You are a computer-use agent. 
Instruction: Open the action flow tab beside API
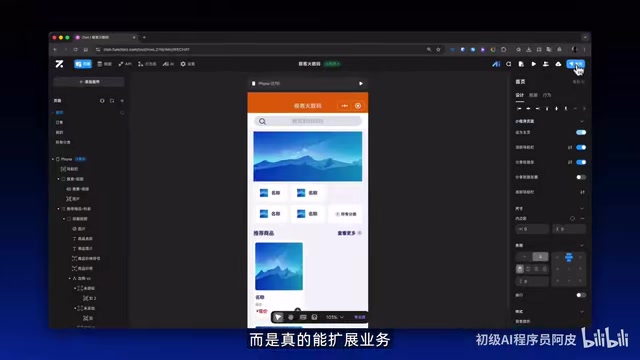[147, 64]
